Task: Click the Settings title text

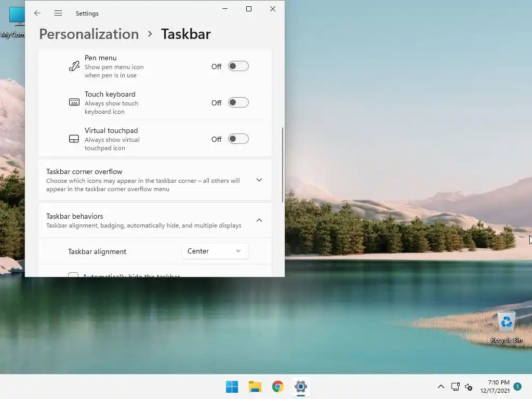Action: [x=87, y=13]
